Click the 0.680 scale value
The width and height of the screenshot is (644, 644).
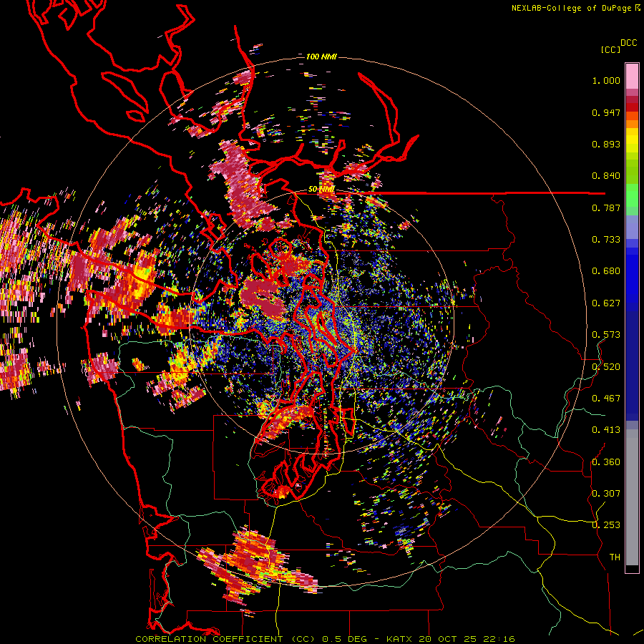point(606,271)
